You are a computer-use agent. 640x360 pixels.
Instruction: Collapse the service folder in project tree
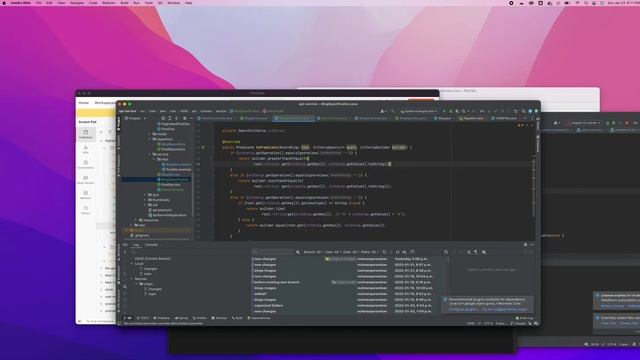150,154
